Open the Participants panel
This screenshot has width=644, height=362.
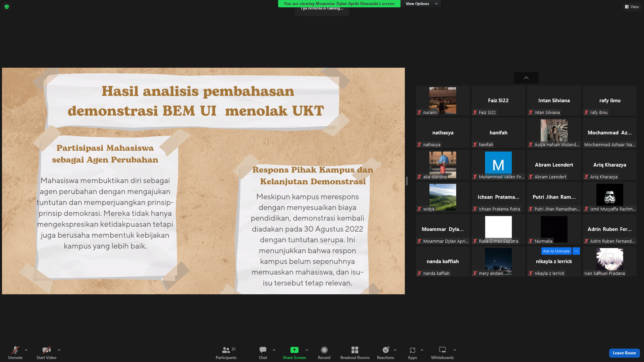pos(226,353)
